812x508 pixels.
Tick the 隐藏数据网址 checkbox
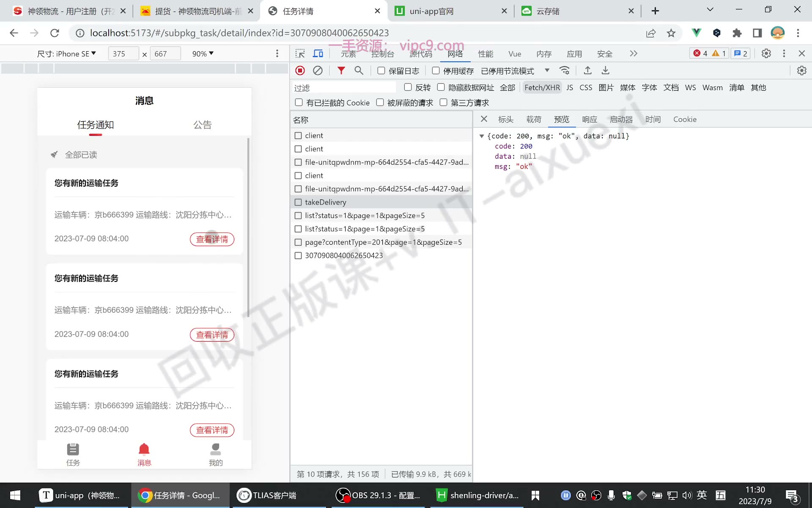click(x=441, y=87)
